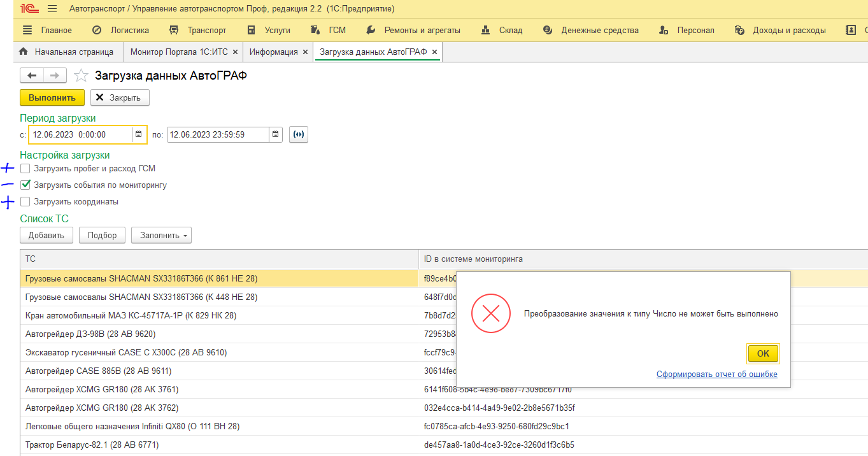Switch to Начальная страница tab
The height and width of the screenshot is (456, 868).
pyautogui.click(x=67, y=52)
